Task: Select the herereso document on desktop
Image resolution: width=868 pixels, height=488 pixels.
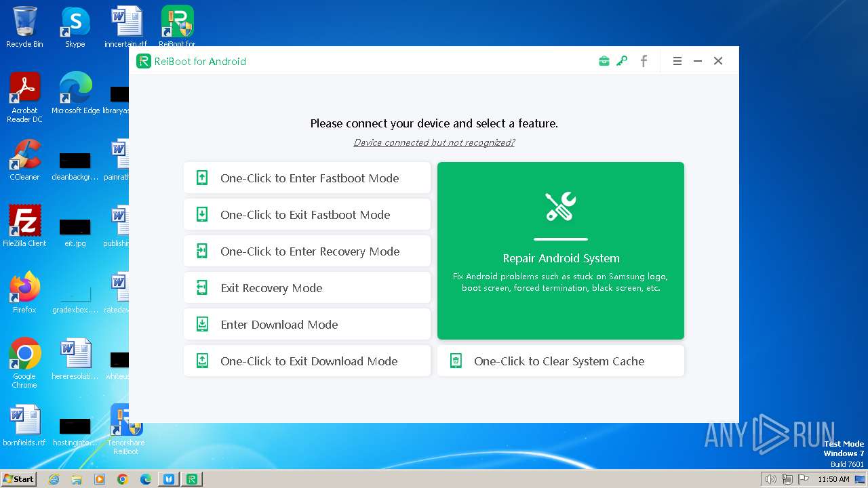Action: (x=75, y=359)
